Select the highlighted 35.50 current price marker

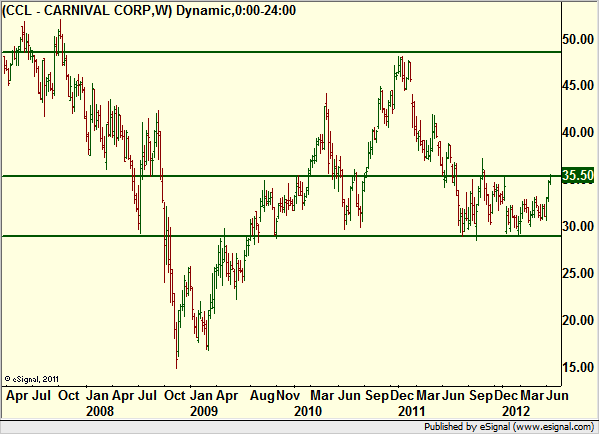[x=578, y=176]
